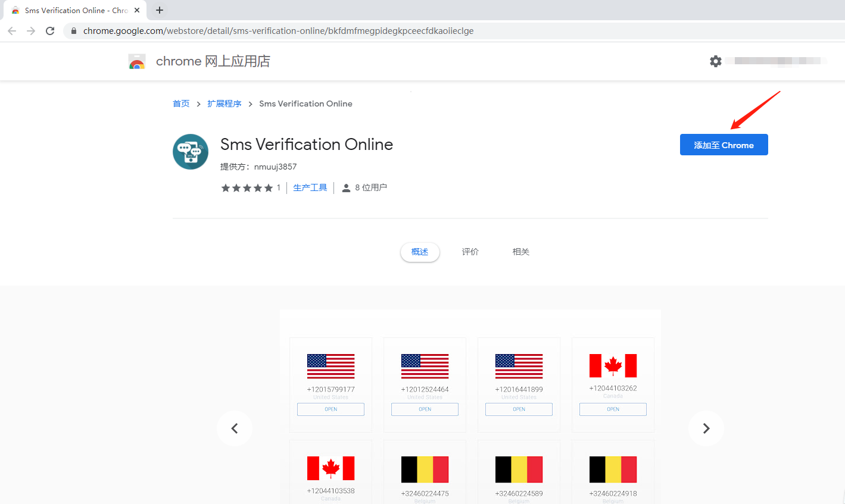
Task: Click US flag above +12012524464
Action: tap(425, 366)
